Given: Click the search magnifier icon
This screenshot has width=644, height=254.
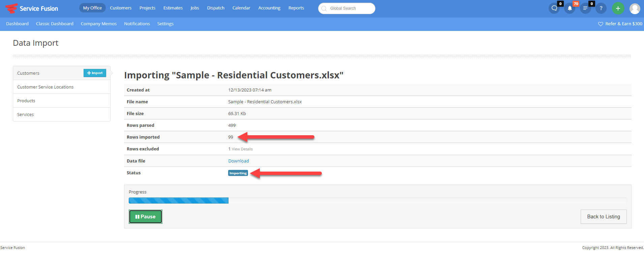Looking at the screenshot, I should [324, 8].
